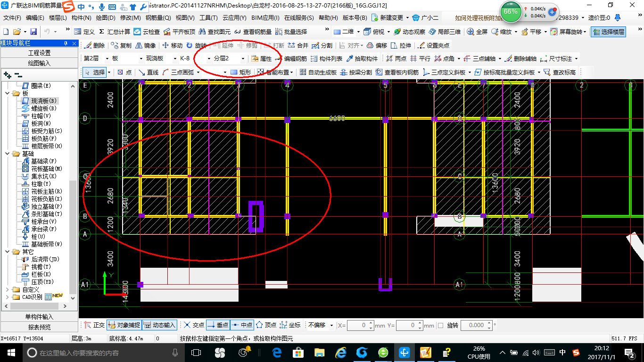Viewport: 644px width, 362px height.
Task: Click 查改标高 check elevation tool
Action: coord(560,72)
